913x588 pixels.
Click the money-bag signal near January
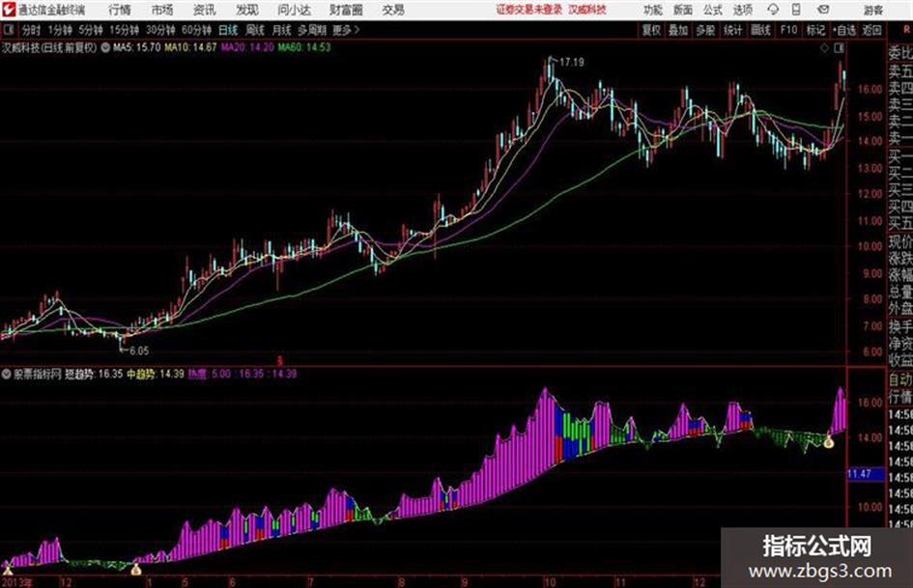[x=135, y=569]
